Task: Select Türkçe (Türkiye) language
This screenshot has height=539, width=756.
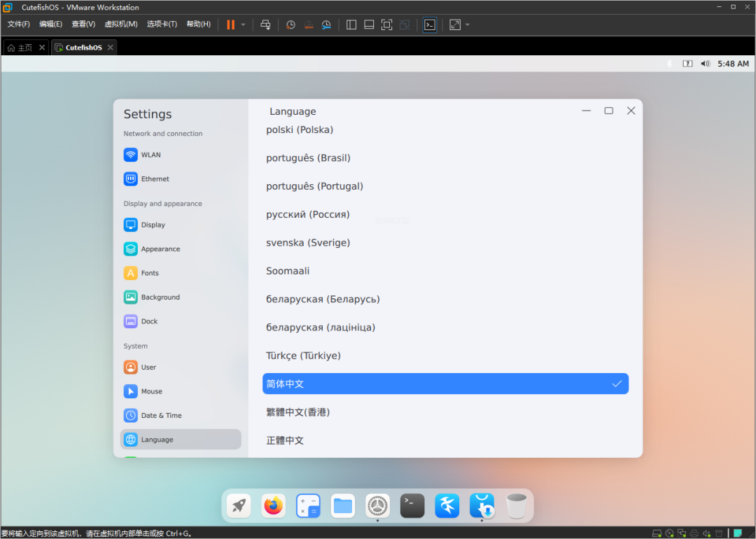Action: 445,356
